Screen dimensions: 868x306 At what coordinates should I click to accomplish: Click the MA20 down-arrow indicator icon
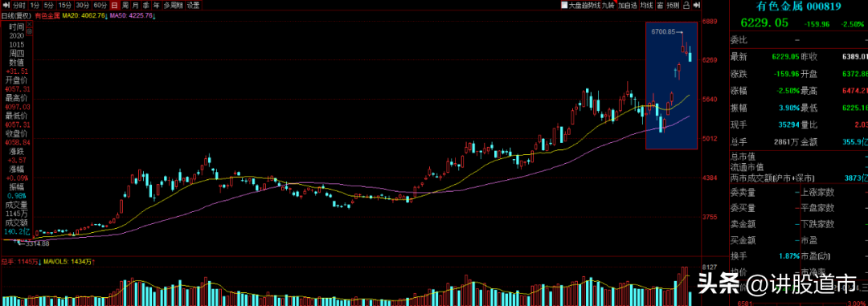tap(106, 16)
